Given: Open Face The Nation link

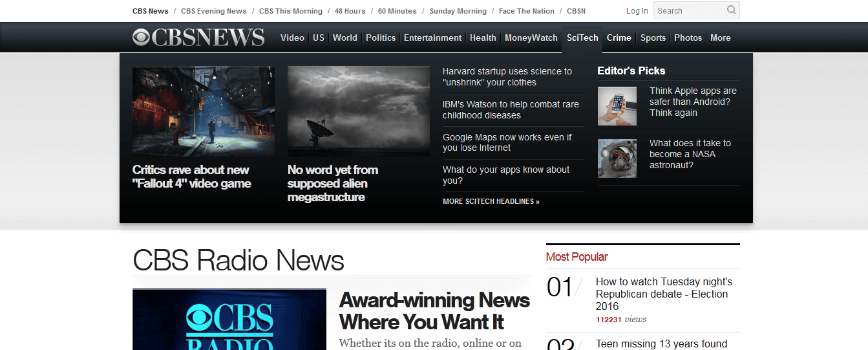Looking at the screenshot, I should point(526,11).
